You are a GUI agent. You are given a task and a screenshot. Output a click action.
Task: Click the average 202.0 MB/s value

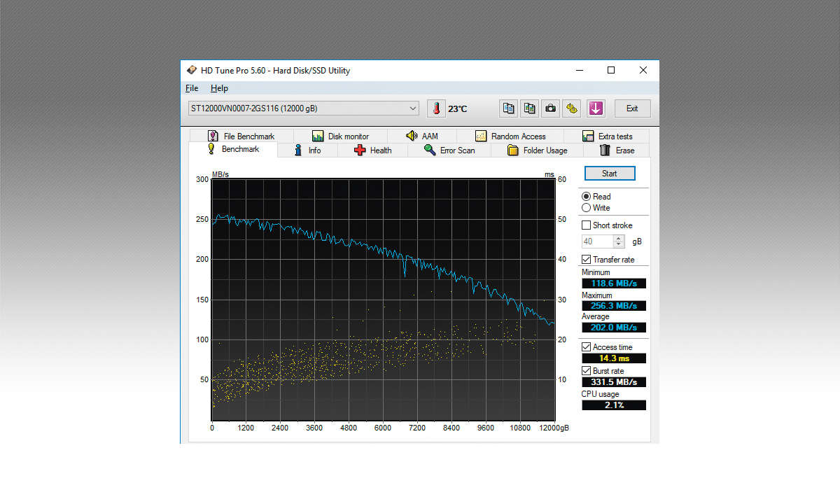pos(614,328)
